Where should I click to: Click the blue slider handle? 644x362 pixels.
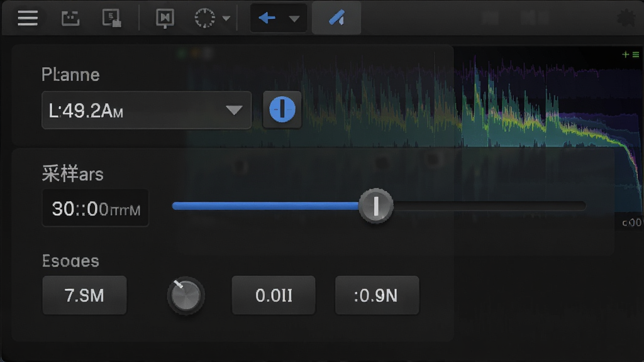tap(376, 206)
